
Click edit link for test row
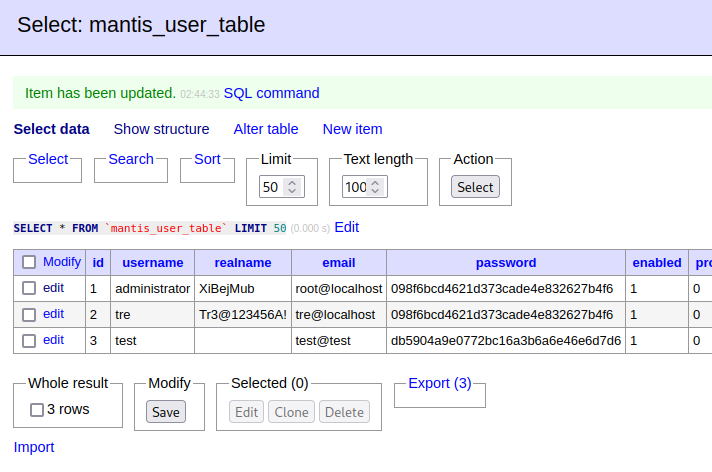pos(53,340)
